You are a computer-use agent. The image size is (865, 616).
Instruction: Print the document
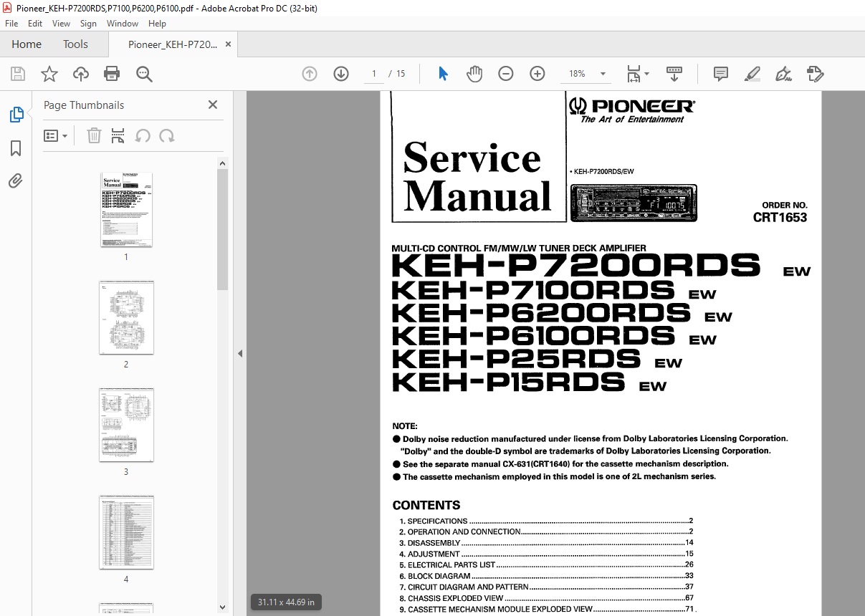[x=112, y=74]
